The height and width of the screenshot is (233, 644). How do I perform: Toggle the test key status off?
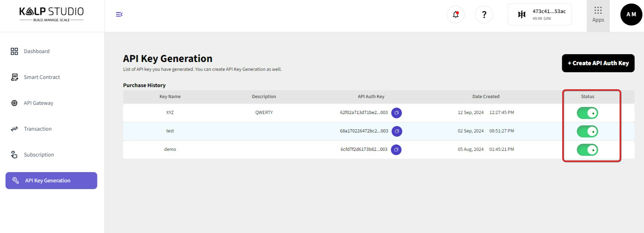click(587, 131)
